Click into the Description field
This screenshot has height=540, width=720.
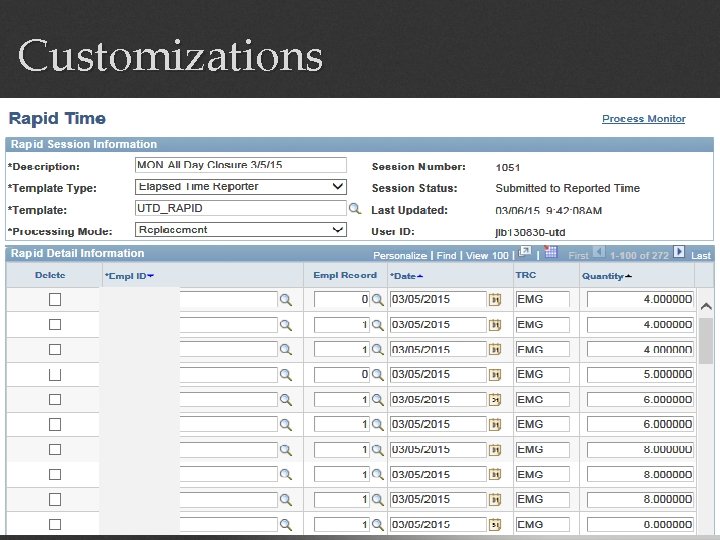pos(241,165)
